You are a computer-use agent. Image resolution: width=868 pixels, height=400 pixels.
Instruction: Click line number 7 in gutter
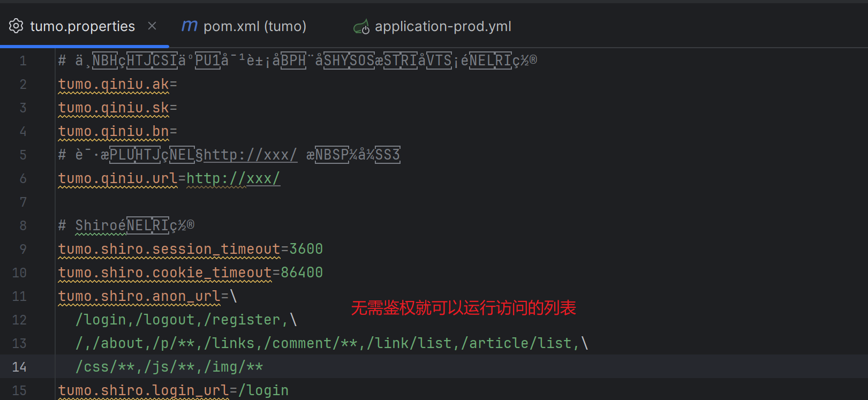pyautogui.click(x=22, y=202)
